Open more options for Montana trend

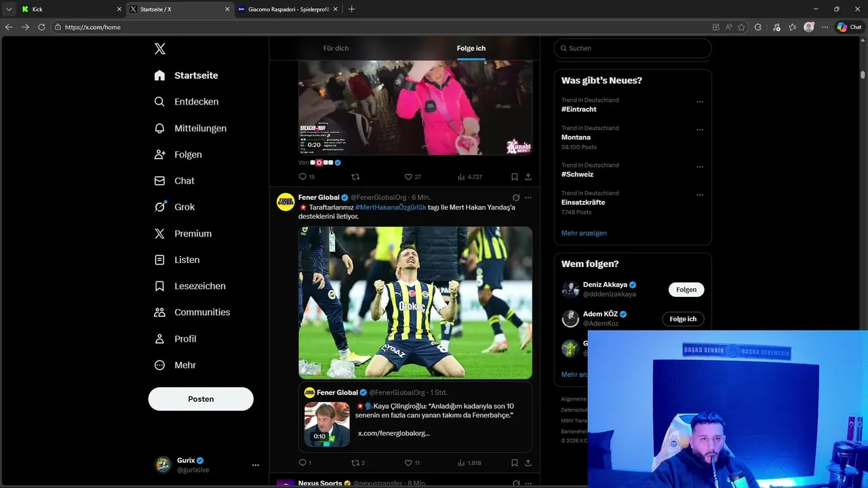[700, 130]
